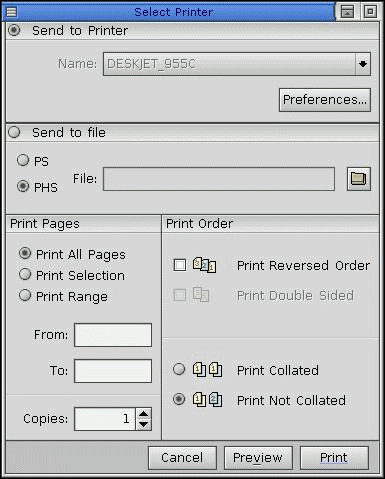The height and width of the screenshot is (479, 385).
Task: Click the Cancel button
Action: coord(182,458)
